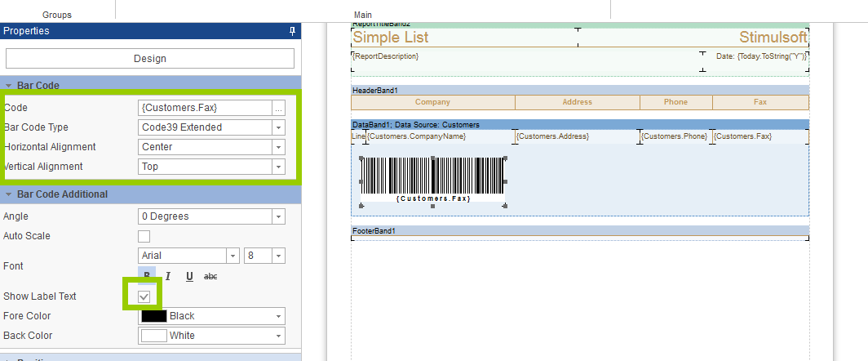Pin the Properties panel
This screenshot has width=868, height=361.
pos(292,31)
